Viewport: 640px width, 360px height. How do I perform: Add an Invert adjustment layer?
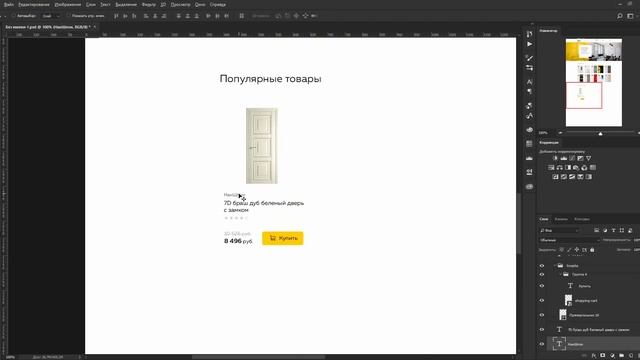555,177
